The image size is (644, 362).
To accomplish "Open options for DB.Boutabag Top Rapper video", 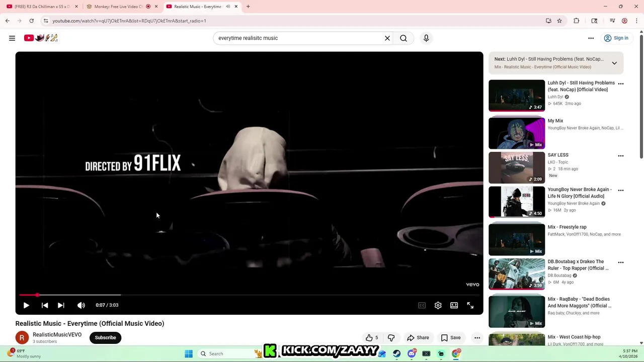I will [x=620, y=262].
